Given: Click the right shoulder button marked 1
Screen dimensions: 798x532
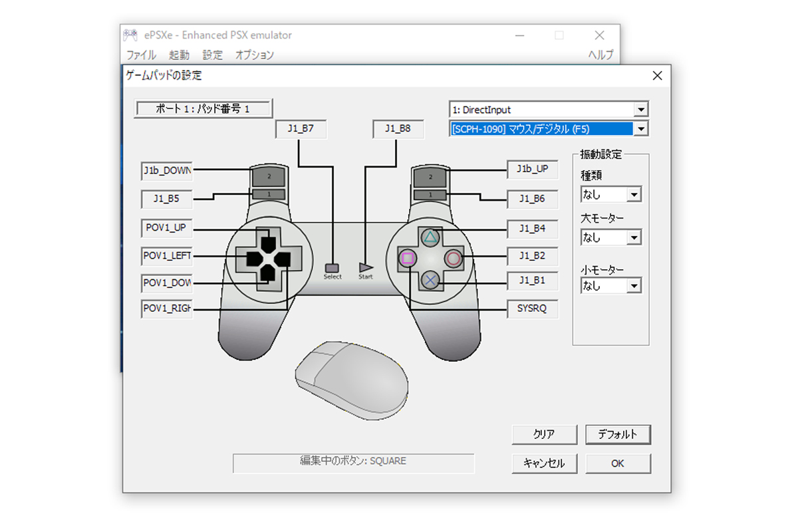Looking at the screenshot, I should point(430,194).
